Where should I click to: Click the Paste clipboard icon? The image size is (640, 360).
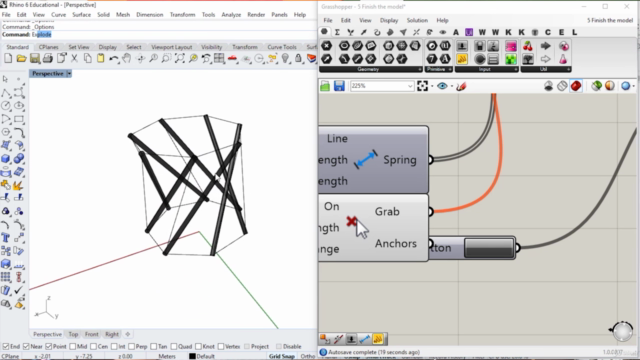pos(100,59)
